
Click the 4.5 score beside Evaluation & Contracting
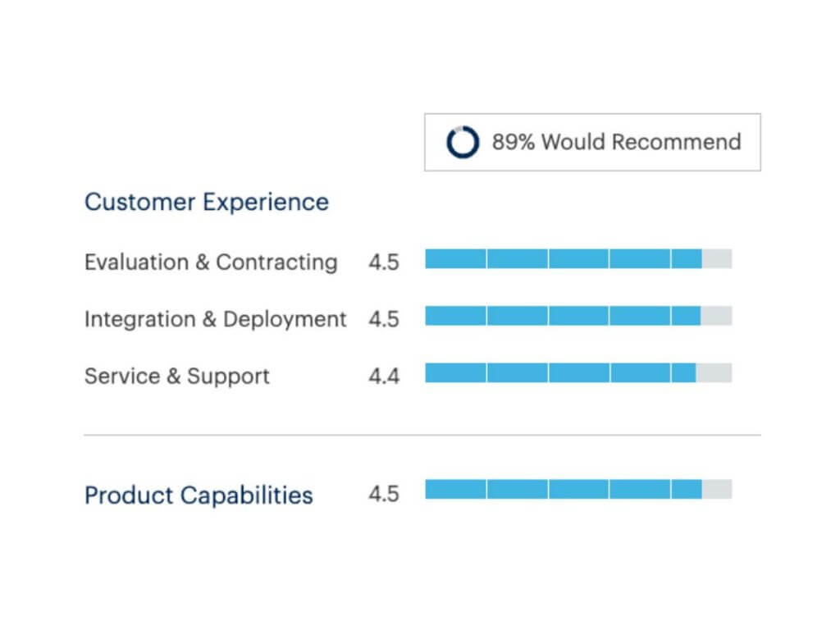pos(384,262)
